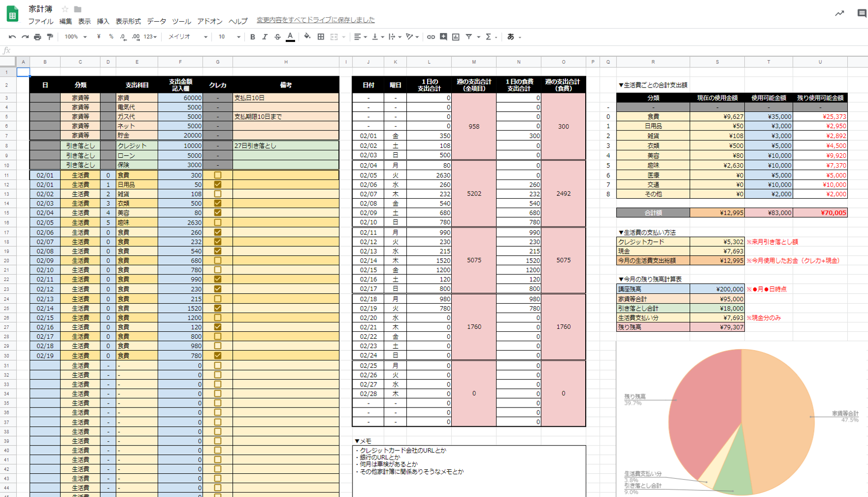Untick クレカ checkbox for 02/03 衣類 500

[217, 203]
